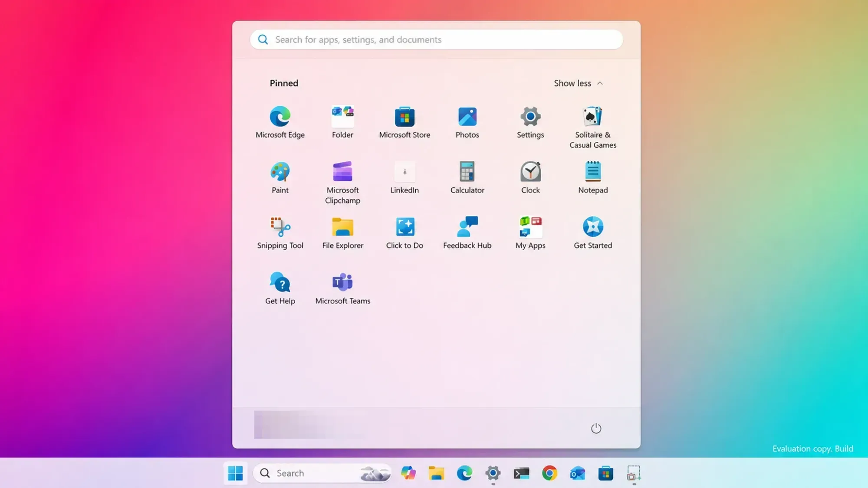Click the power button in Start menu
The image size is (868, 488).
tap(596, 428)
